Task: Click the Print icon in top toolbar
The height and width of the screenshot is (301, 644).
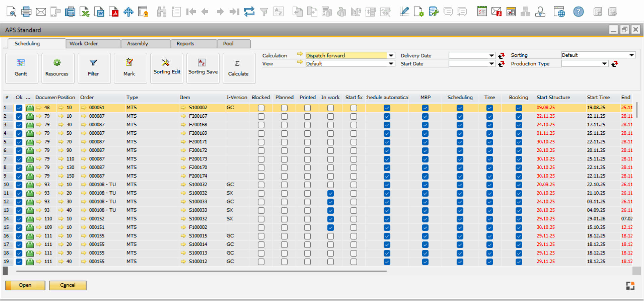Action: pos(26,12)
